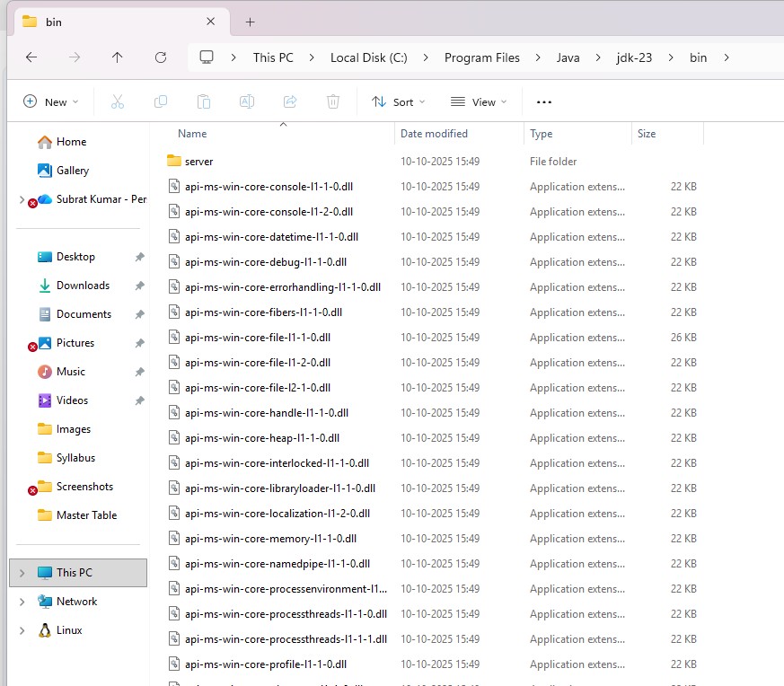Viewport: 784px width, 686px height.
Task: Open the View dropdown menu
Action: point(479,101)
